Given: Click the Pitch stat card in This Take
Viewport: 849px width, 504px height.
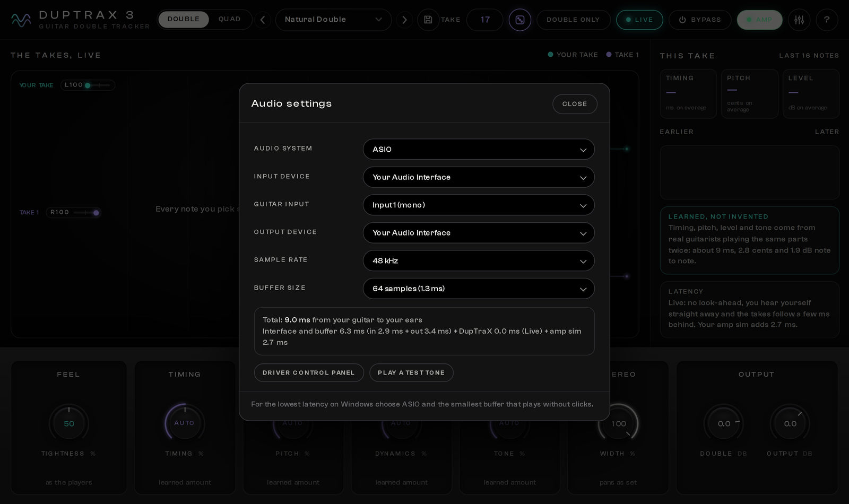Looking at the screenshot, I should [x=749, y=93].
